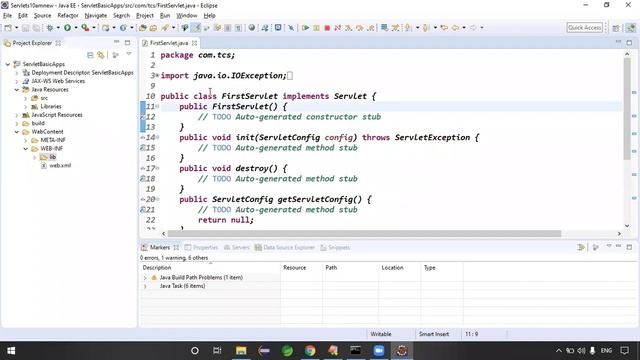640x360 pixels.
Task: Click the editor vertical scrollbar
Action: pyautogui.click(x=627, y=109)
